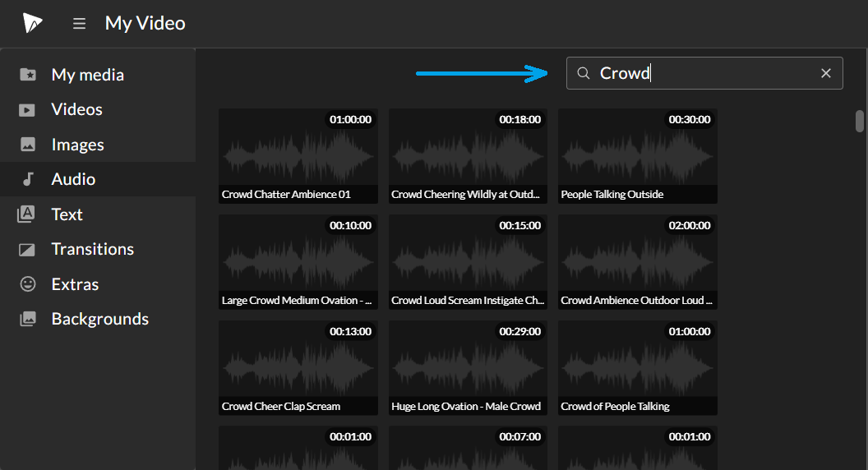Open the My media section

(98, 75)
